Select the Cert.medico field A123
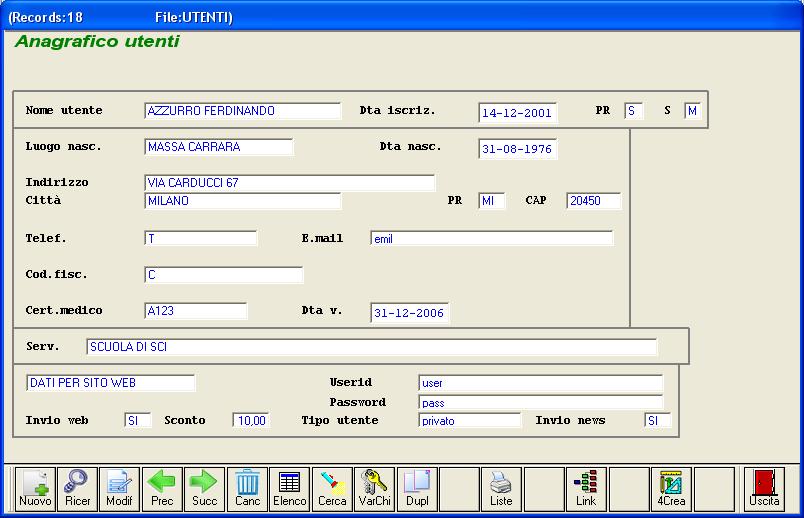This screenshot has width=804, height=518. (195, 311)
